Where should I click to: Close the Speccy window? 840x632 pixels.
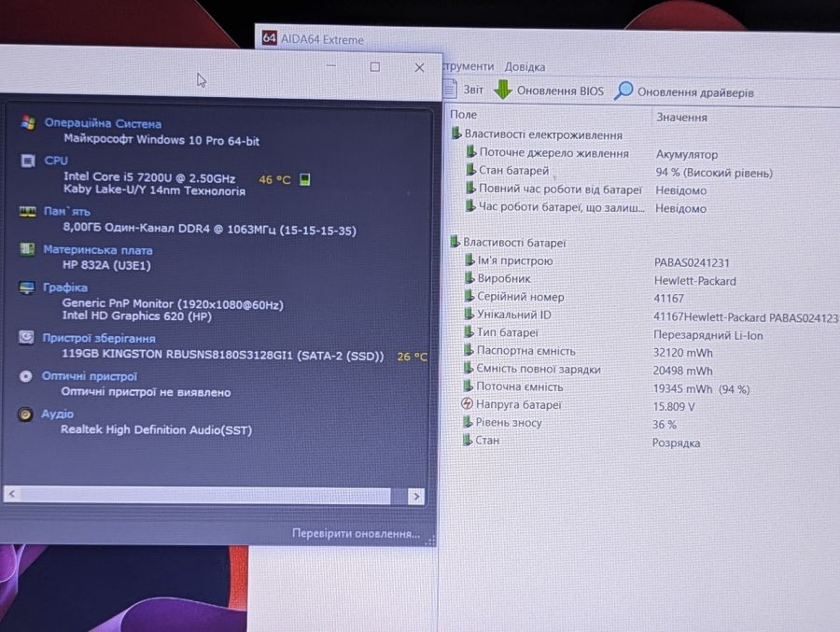(419, 67)
